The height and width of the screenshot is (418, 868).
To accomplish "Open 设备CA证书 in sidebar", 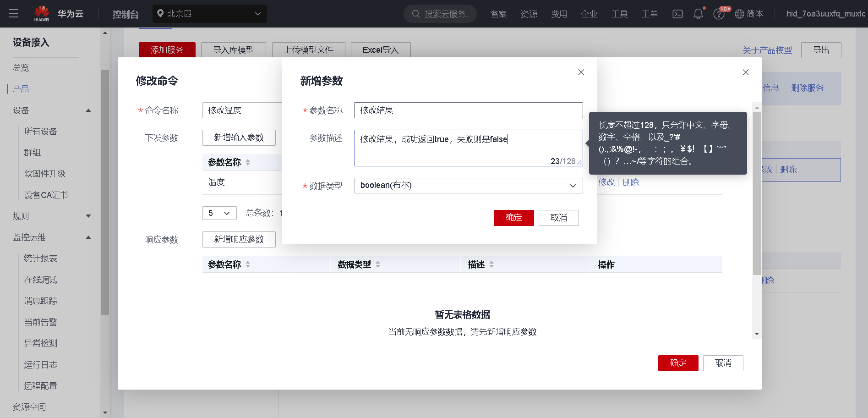I will tap(46, 195).
